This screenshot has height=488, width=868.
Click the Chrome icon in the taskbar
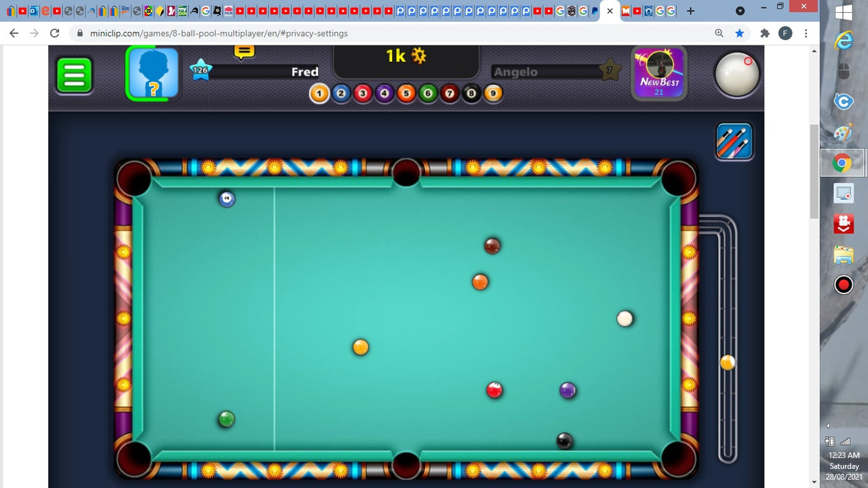[x=843, y=163]
